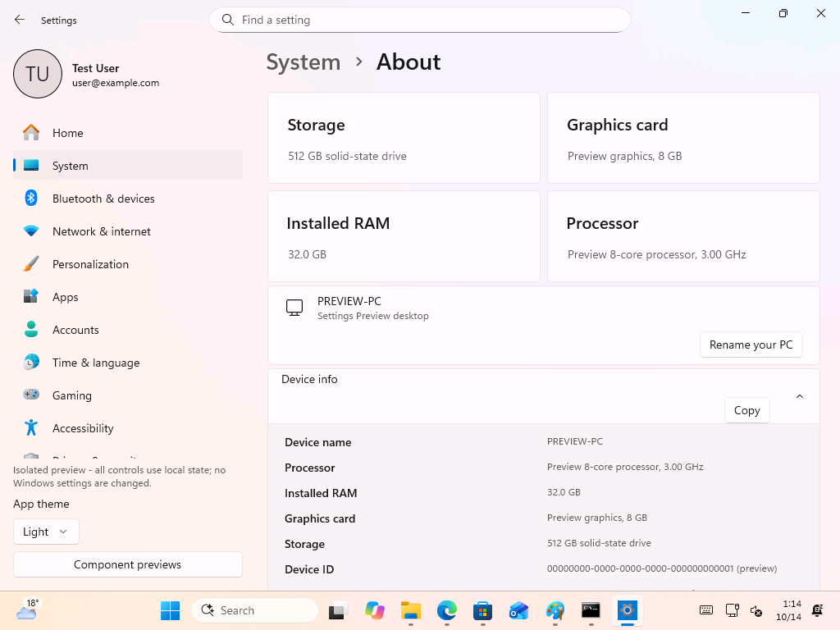
Task: Open Bluetooth & devices settings
Action: (127, 199)
